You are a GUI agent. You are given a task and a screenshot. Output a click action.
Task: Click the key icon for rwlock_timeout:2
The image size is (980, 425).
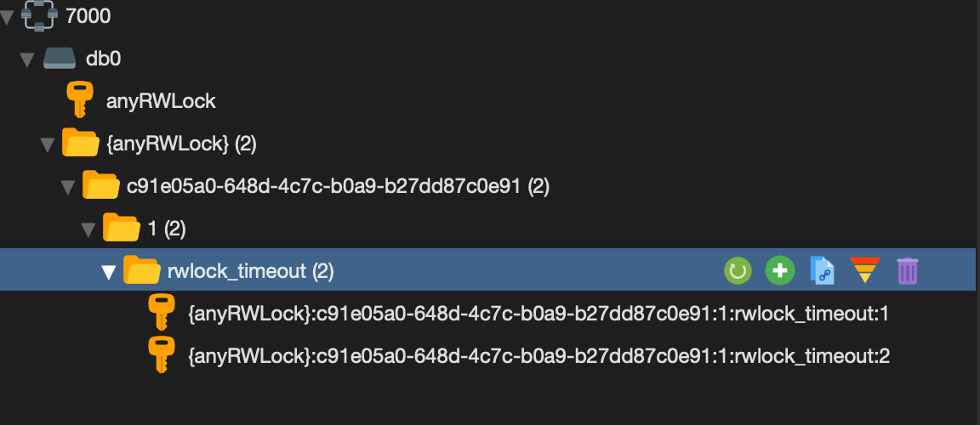(162, 356)
